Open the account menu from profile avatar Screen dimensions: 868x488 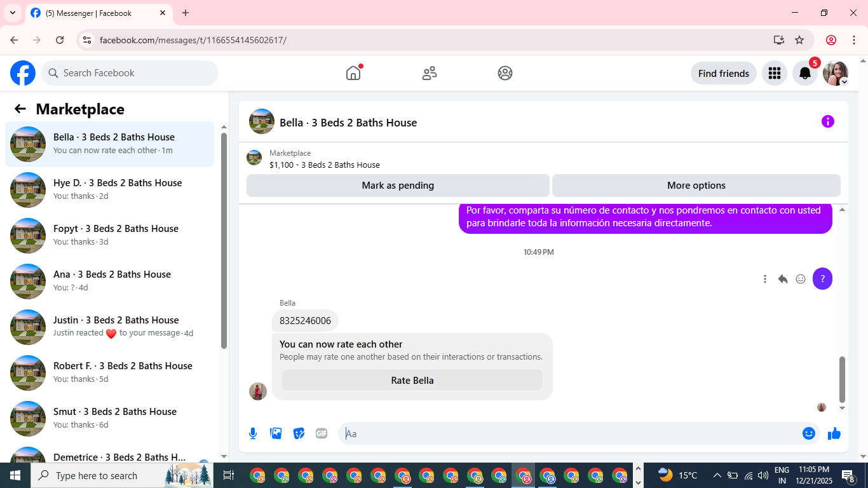836,73
